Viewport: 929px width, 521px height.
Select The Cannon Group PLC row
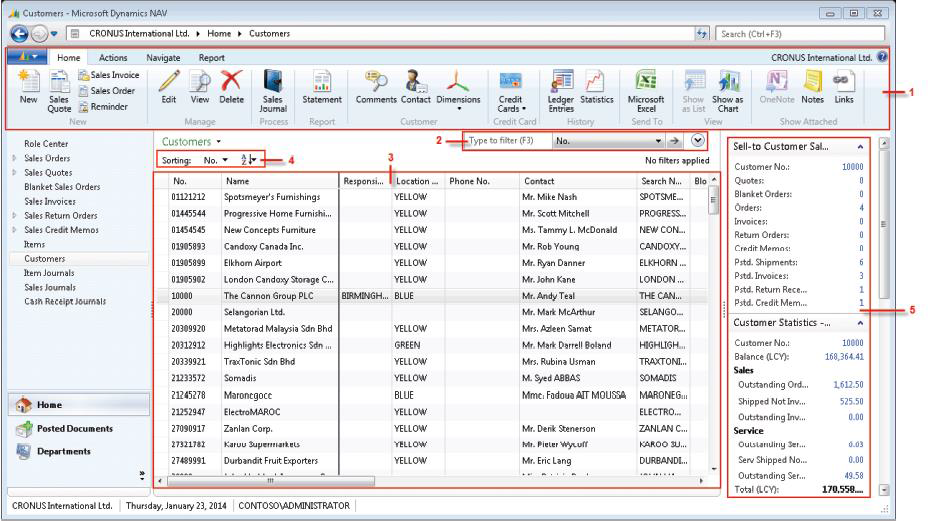(432, 296)
